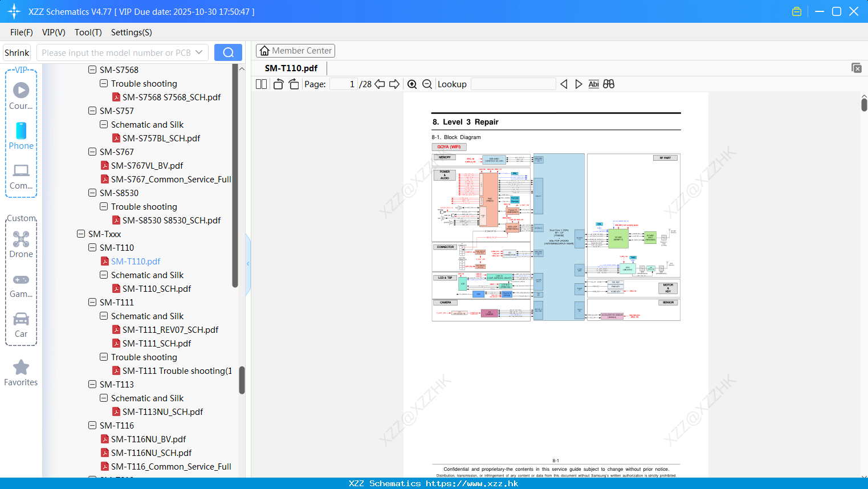The height and width of the screenshot is (489, 868).
Task: Collapse the SM-S757 tree node
Action: 92,111
